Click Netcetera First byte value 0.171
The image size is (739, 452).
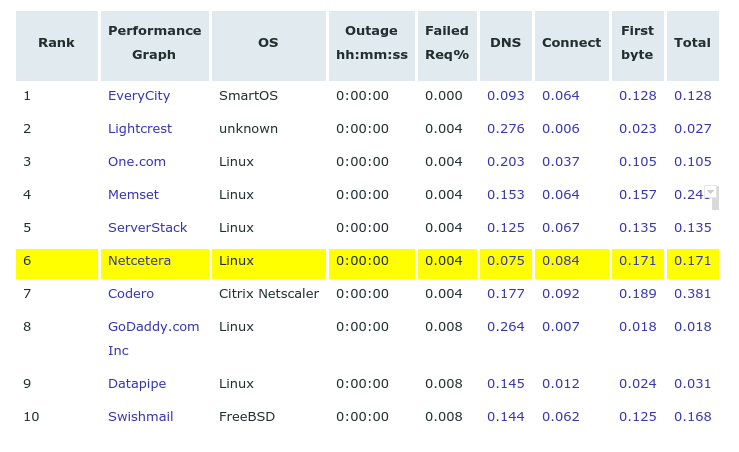tap(637, 261)
